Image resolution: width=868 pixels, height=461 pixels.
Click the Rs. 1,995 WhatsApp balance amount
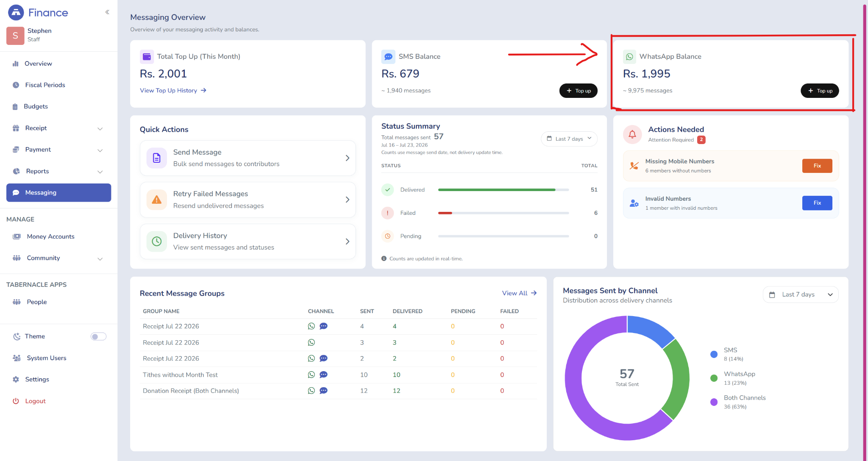647,74
